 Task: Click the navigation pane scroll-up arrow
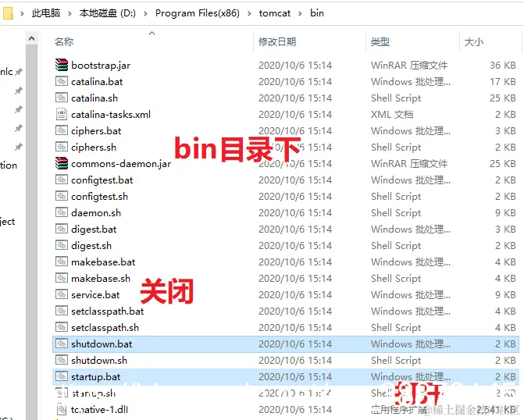coord(32,38)
